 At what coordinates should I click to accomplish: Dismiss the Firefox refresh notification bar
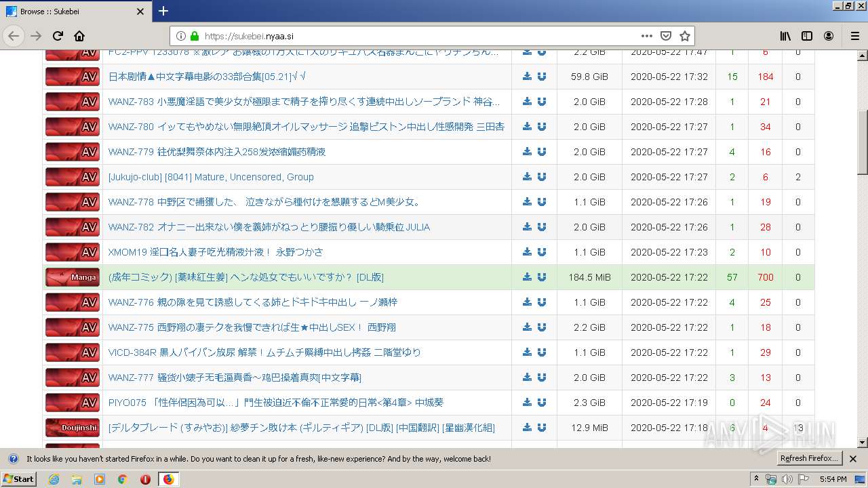[x=853, y=459]
